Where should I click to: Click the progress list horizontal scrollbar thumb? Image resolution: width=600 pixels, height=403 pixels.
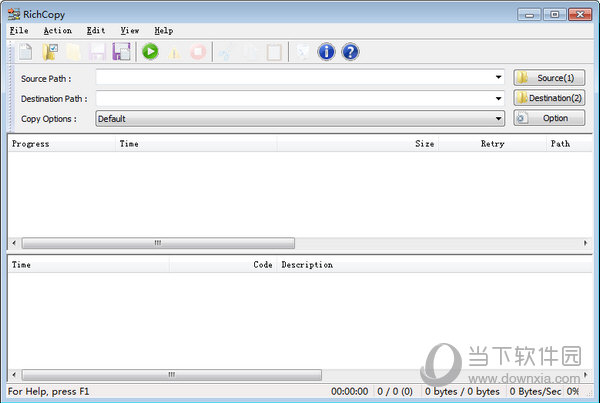158,243
